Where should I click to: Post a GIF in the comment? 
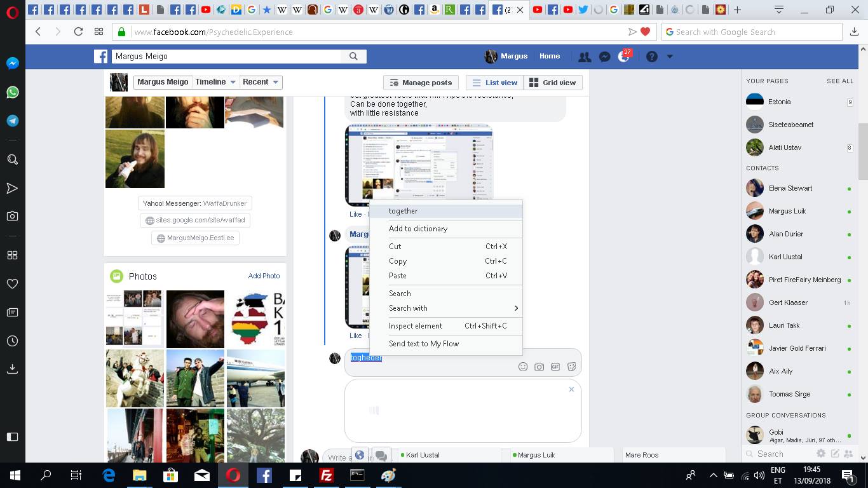click(555, 367)
